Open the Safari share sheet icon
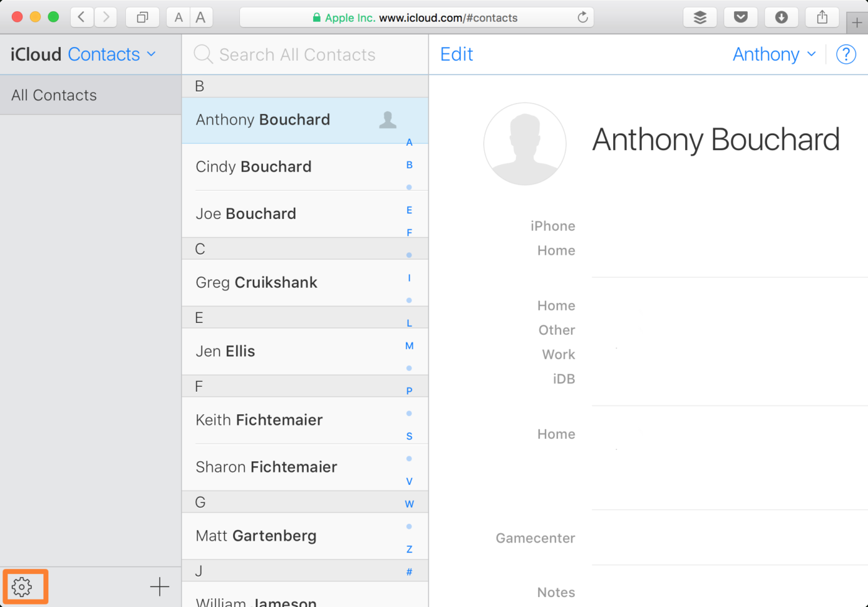 (821, 17)
